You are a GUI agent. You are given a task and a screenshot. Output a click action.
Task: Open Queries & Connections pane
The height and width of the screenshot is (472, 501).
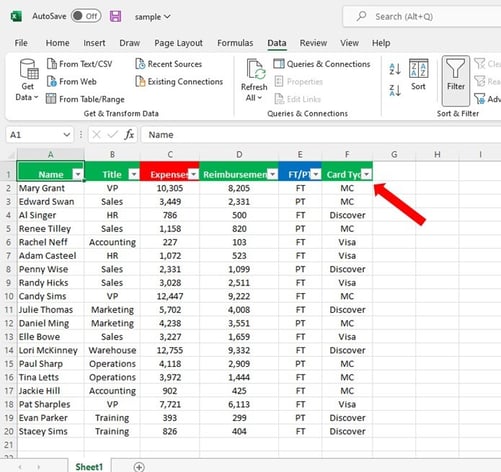point(322,64)
